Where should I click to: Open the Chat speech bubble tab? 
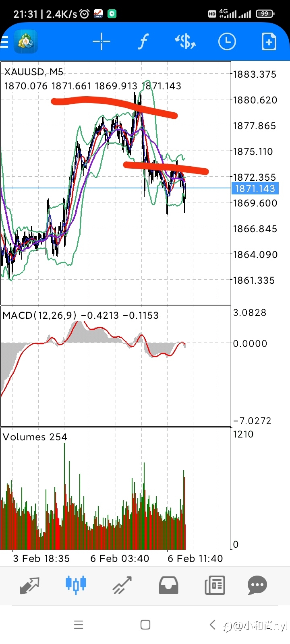click(x=257, y=586)
